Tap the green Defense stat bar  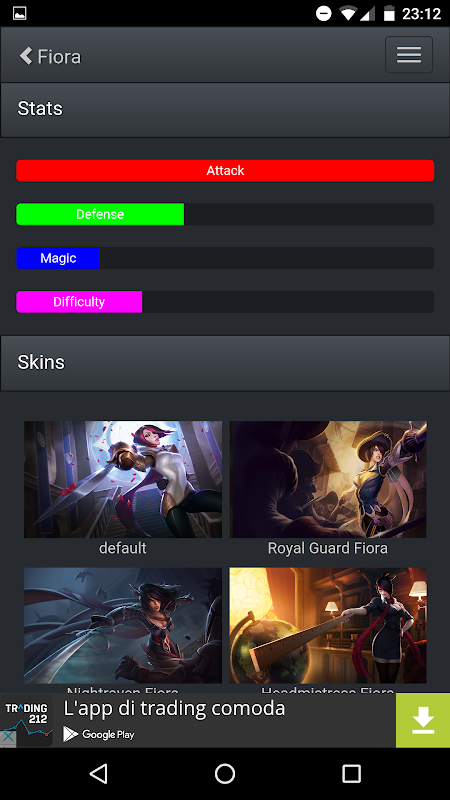click(100, 214)
